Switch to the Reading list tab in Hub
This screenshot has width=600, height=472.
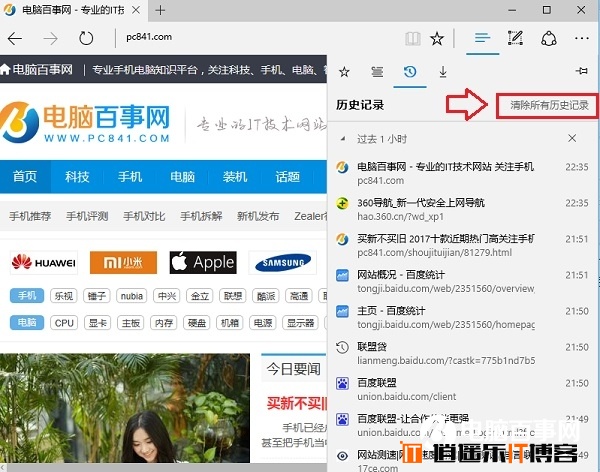(x=377, y=72)
